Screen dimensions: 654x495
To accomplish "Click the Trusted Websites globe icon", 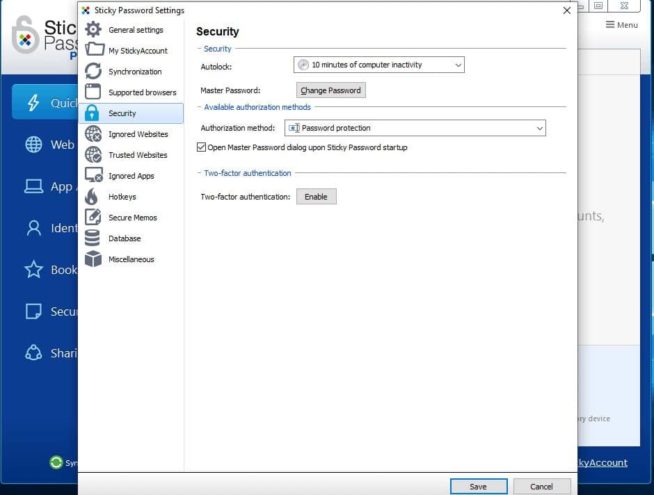I will 93,155.
